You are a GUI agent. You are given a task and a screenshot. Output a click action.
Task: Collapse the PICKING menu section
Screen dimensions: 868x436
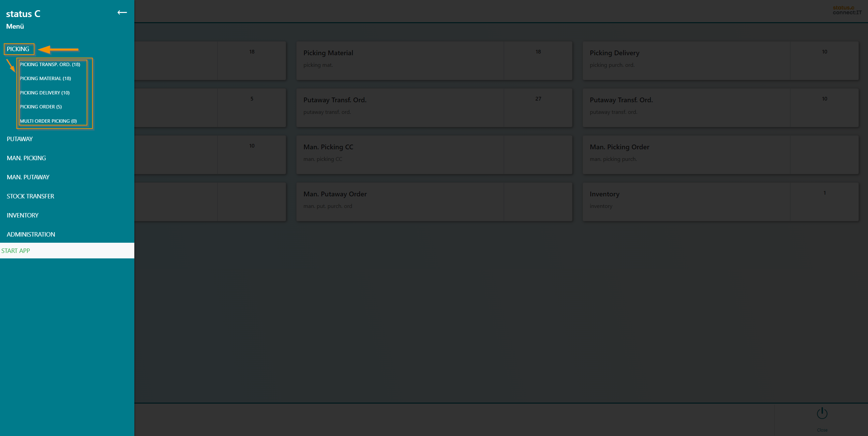point(18,49)
